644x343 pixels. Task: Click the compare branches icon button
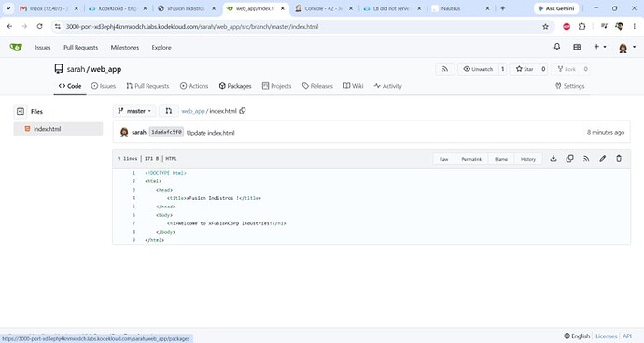168,111
